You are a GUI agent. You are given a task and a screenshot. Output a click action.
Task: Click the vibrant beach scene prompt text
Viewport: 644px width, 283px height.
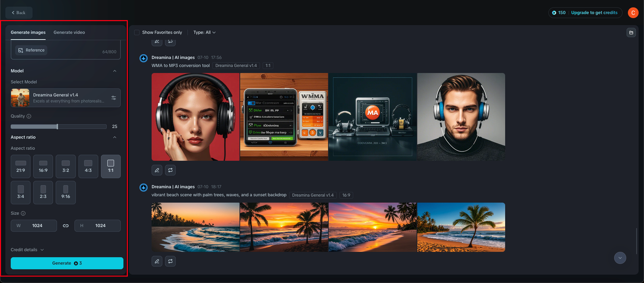tap(219, 195)
